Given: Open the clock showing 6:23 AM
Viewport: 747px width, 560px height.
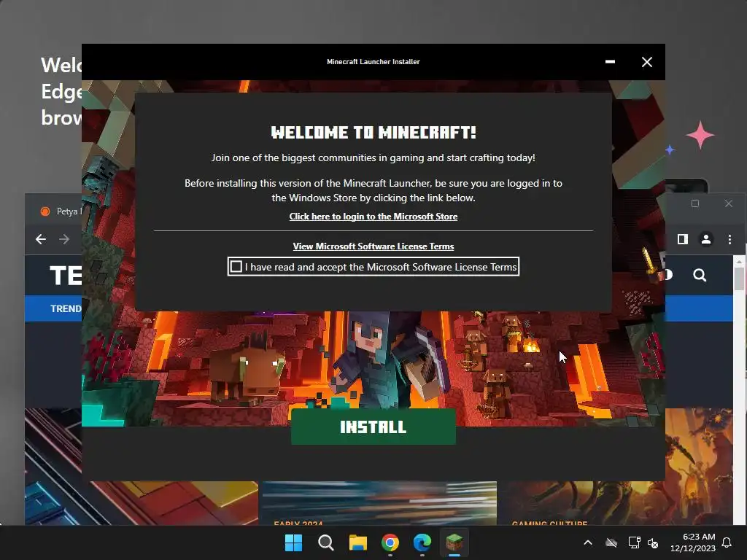Looking at the screenshot, I should coord(693,542).
